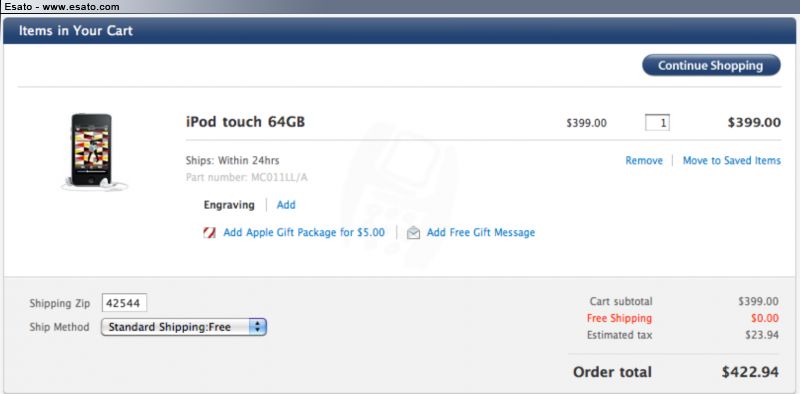Click the iPod touch product image
The height and width of the screenshot is (394, 800).
click(94, 152)
